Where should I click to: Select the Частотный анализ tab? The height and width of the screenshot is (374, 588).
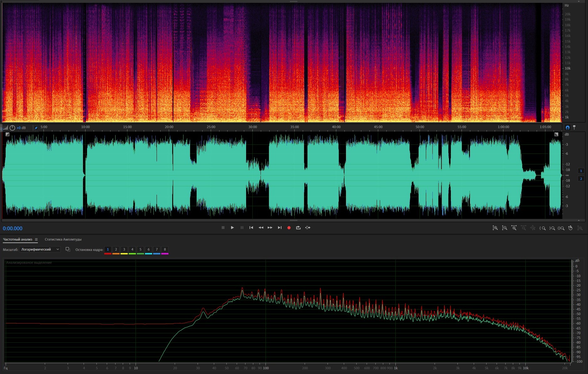click(x=18, y=240)
